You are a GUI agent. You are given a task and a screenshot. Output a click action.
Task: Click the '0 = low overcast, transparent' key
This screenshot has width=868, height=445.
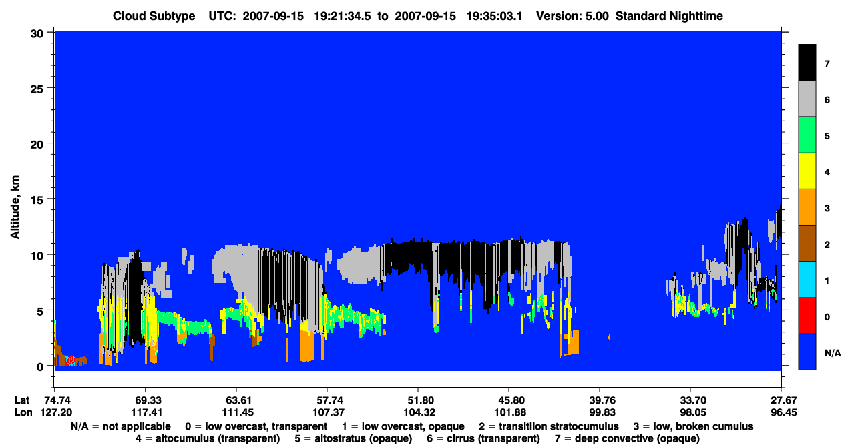256,426
